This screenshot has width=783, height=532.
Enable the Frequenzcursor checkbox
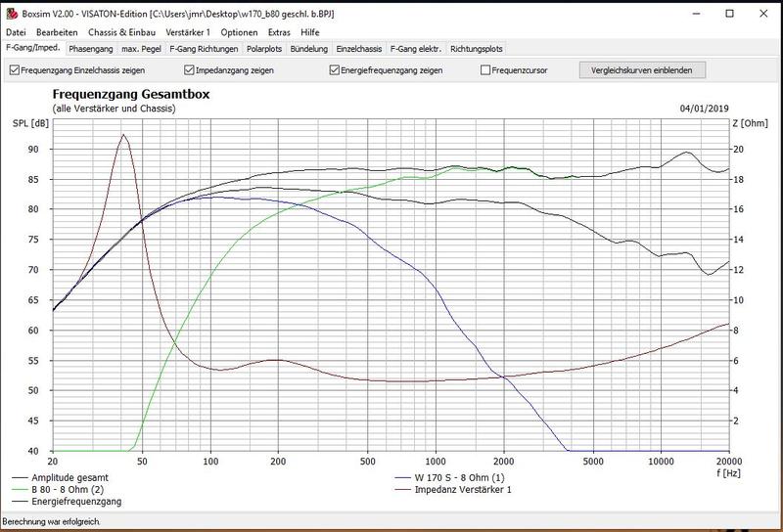486,70
